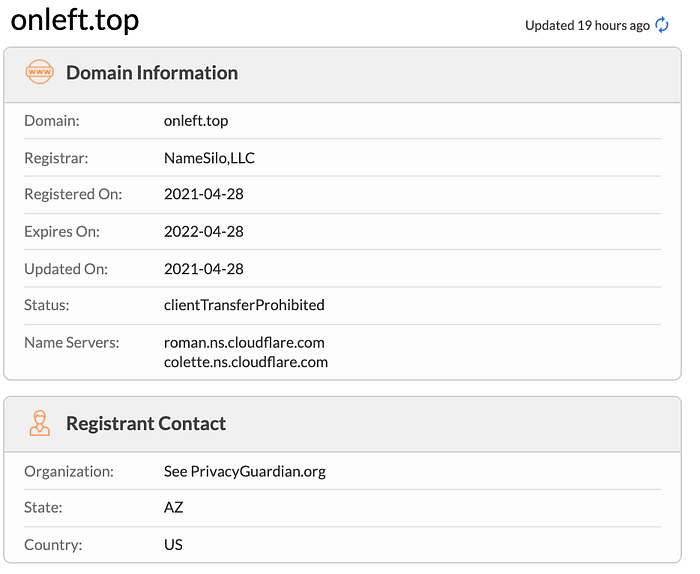Click the clientTransferProhibited status value
The height and width of the screenshot is (574, 700).
click(244, 305)
